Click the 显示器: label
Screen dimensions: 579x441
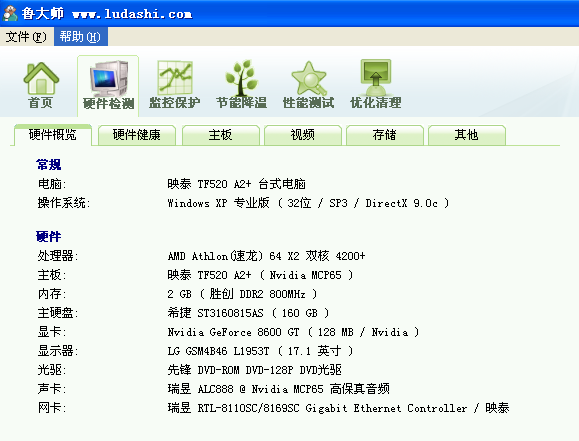[58, 351]
